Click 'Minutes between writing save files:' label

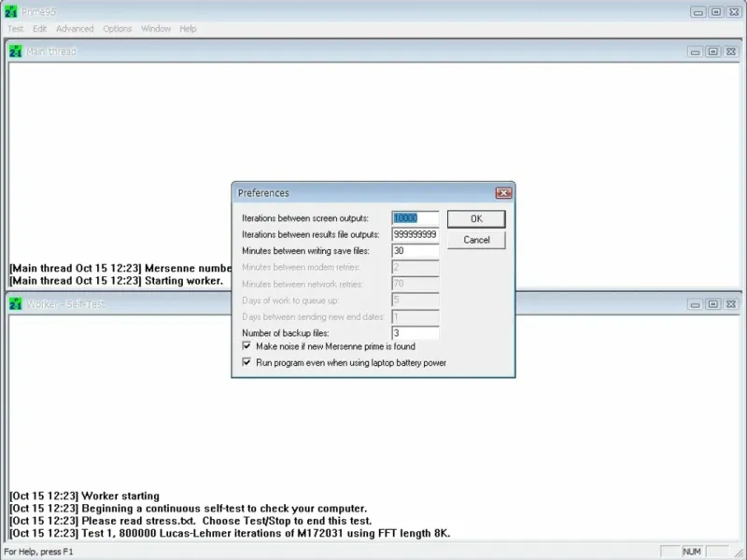[x=305, y=250]
